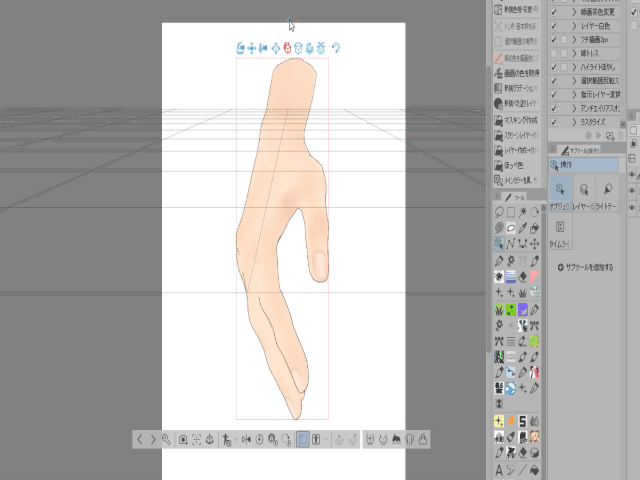This screenshot has height=480, width=640.
Task: Open the tool palette panel menu icon
Action: [x=497, y=197]
